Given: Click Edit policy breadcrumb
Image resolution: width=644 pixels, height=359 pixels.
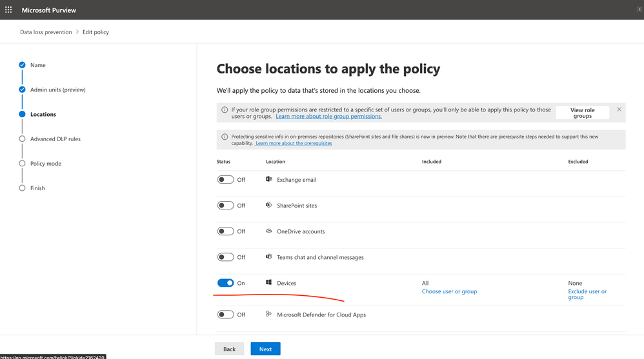Looking at the screenshot, I should tap(96, 32).
